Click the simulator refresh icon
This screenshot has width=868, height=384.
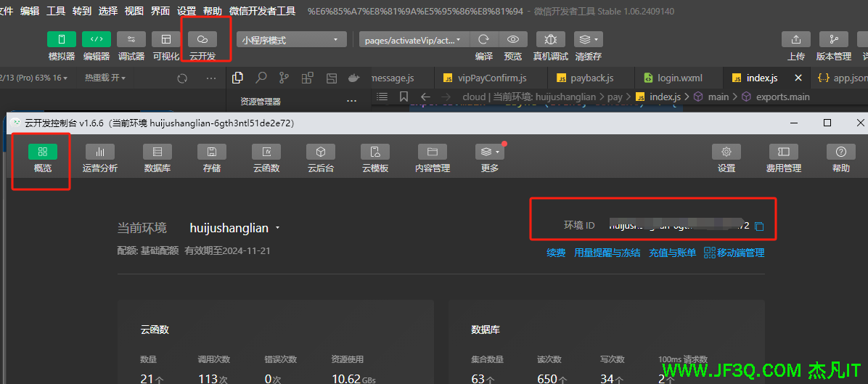182,78
